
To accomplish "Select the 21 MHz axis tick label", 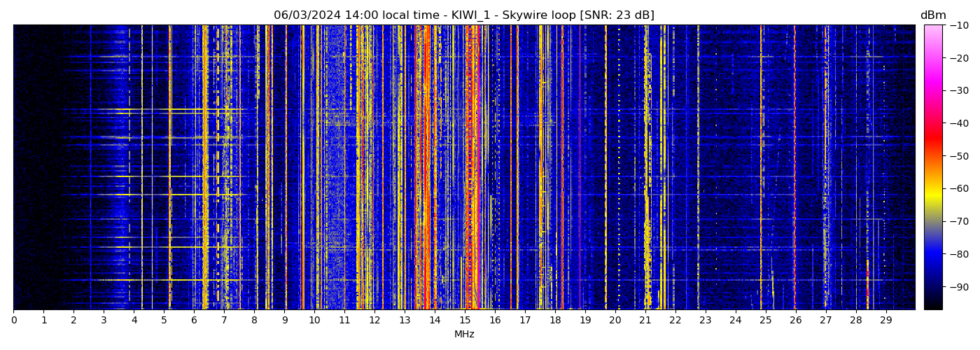I will [645, 320].
